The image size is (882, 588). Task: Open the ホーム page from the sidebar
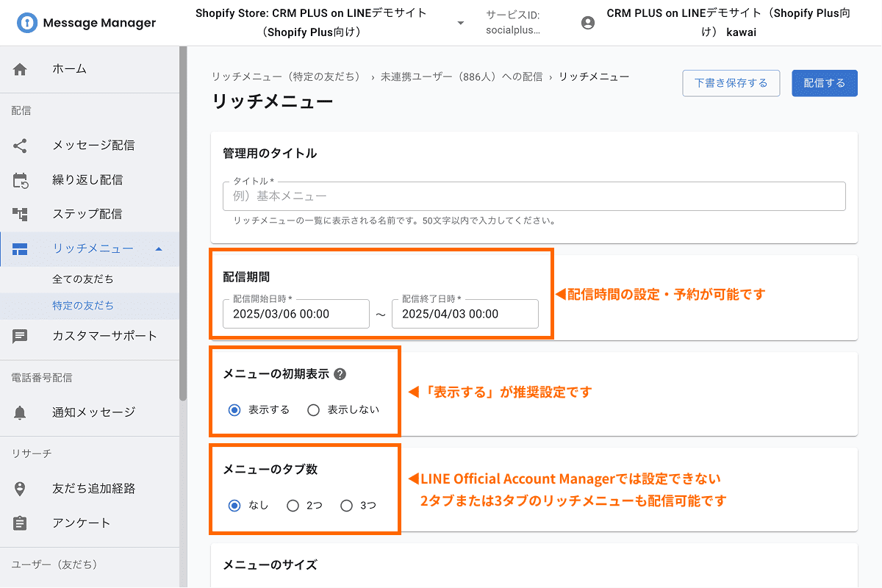20,69
